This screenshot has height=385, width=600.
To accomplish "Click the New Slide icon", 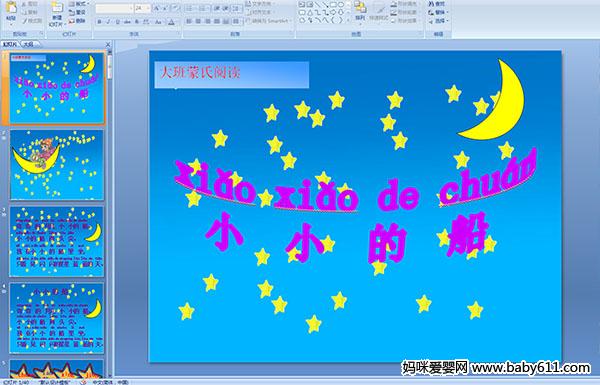I will pos(57,13).
